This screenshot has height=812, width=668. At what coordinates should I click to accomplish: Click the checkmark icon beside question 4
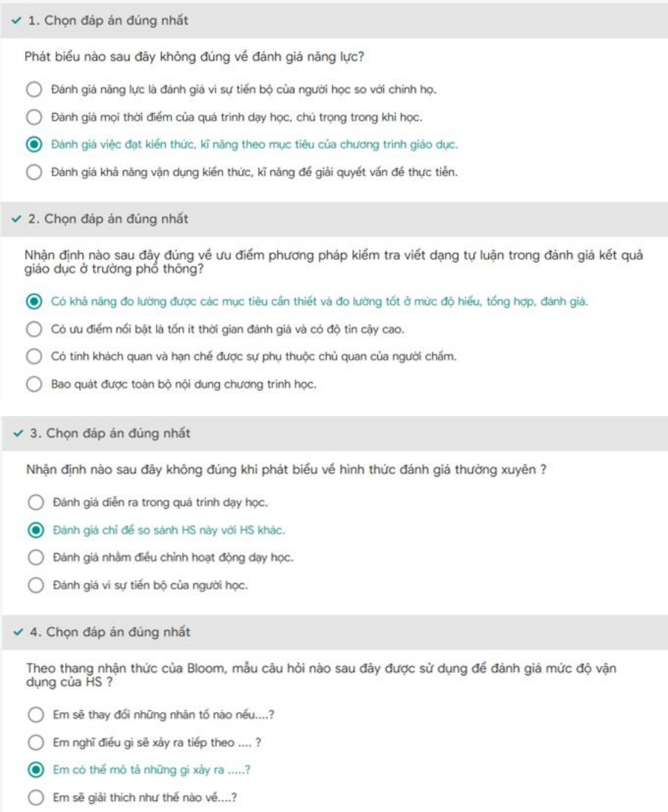click(x=17, y=632)
